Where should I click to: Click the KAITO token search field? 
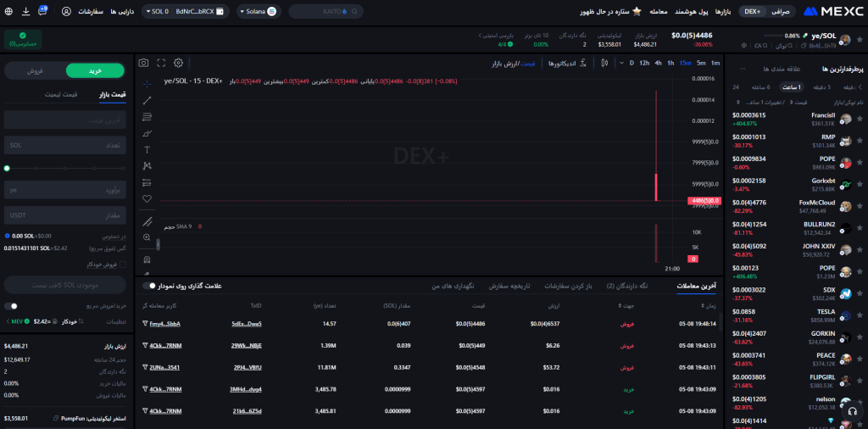click(x=326, y=11)
